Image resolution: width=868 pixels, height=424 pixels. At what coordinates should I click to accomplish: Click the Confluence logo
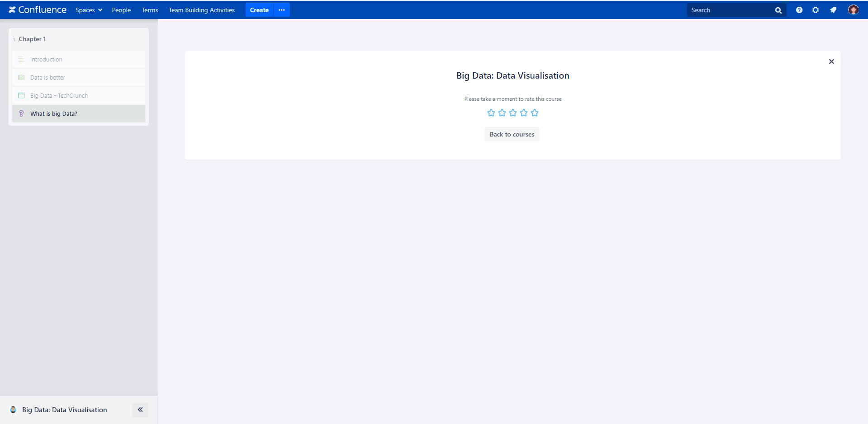click(37, 10)
